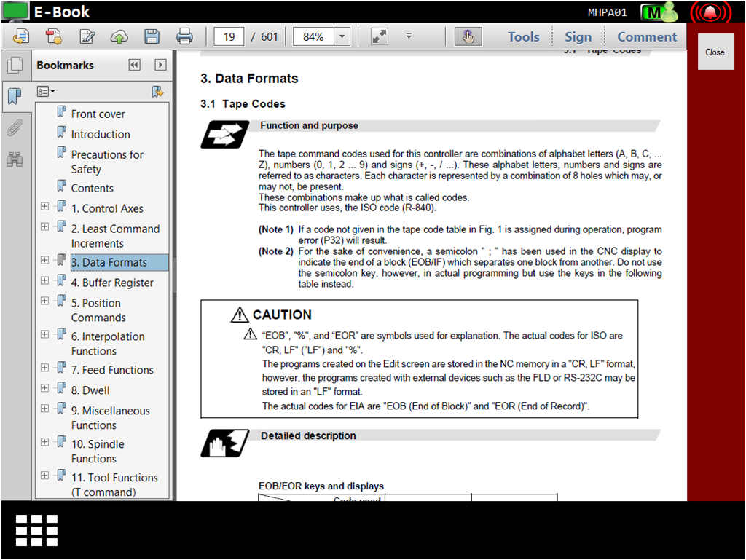Screen dimensions: 746x560
Task: Click the page number field showing 19
Action: tap(229, 36)
